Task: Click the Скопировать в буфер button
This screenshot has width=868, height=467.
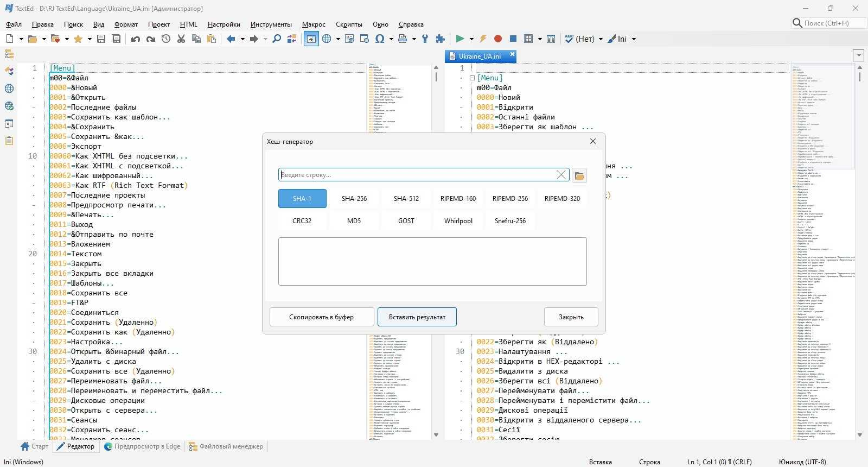Action: coord(322,317)
